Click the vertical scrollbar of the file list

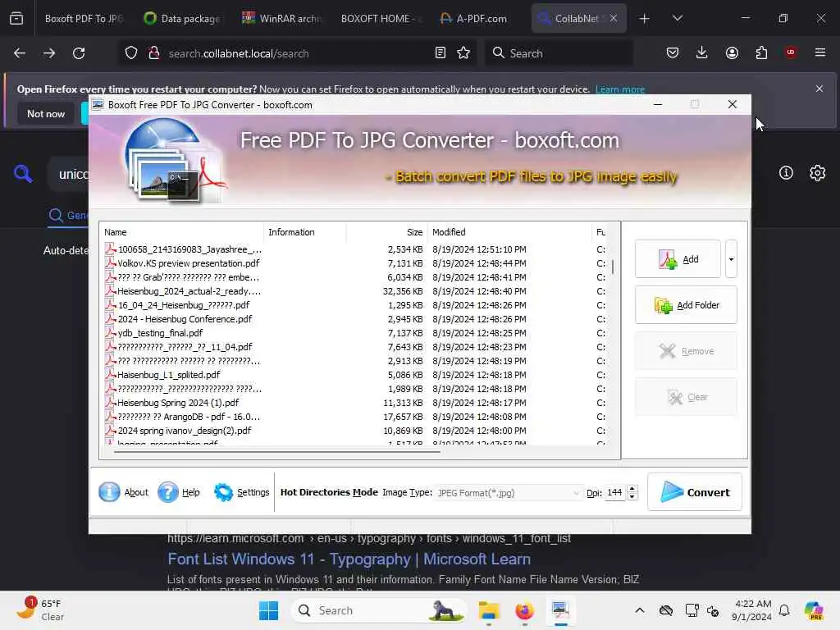612,266
